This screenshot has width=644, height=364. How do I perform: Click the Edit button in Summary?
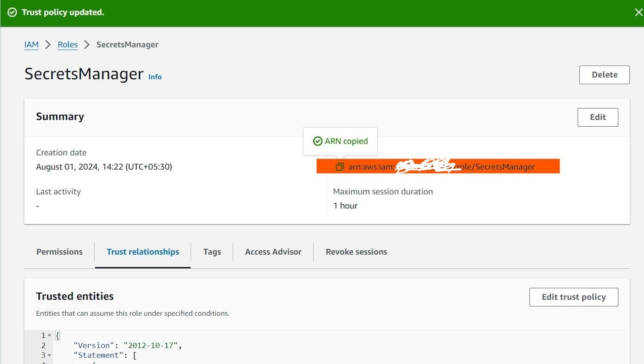(x=598, y=117)
